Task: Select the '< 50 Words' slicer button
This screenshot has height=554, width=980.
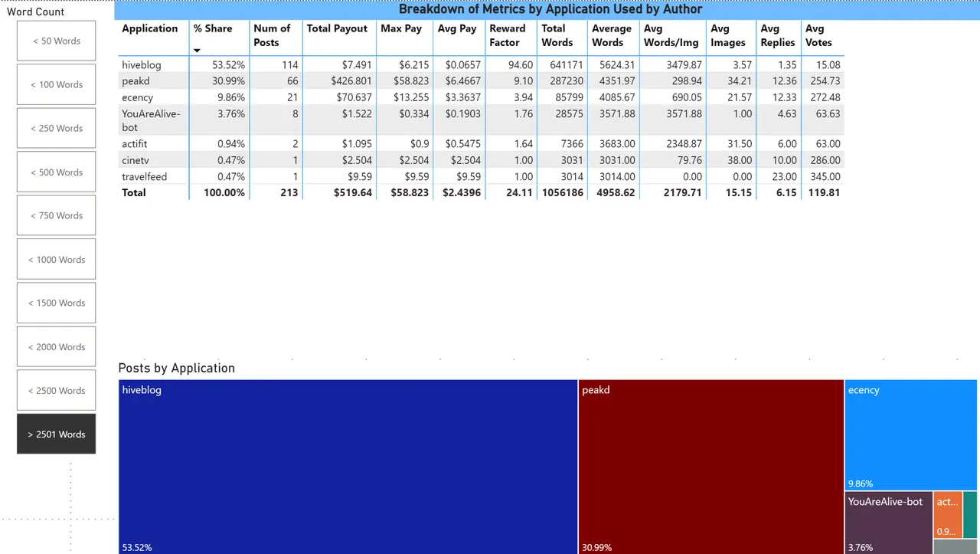Action: coord(57,41)
